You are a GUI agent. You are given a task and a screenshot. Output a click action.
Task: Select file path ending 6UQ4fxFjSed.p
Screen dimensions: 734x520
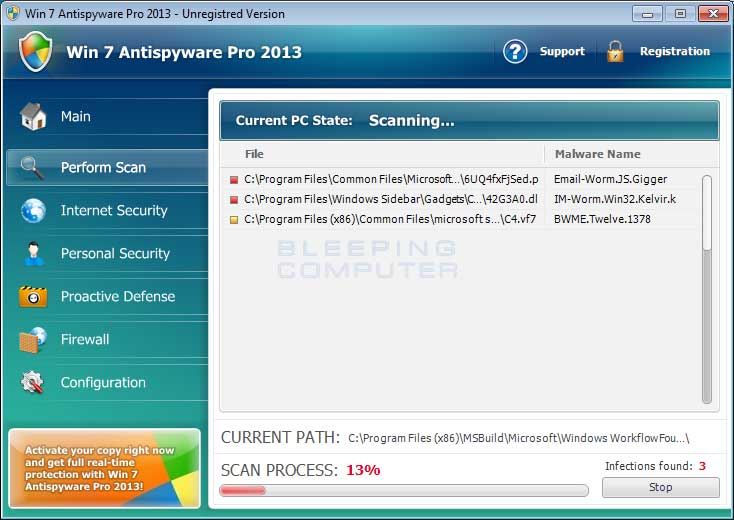(x=391, y=179)
